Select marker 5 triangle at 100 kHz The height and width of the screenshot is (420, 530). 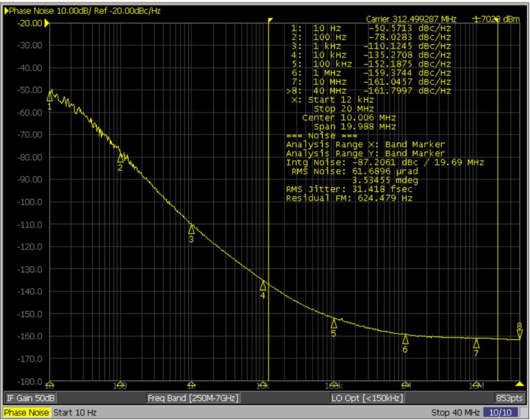click(x=334, y=324)
